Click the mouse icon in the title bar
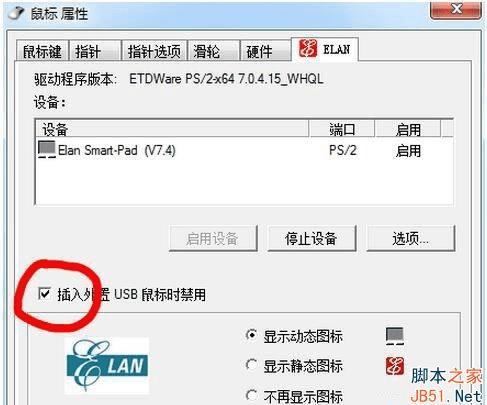This screenshot has width=487, height=405. click(16, 13)
